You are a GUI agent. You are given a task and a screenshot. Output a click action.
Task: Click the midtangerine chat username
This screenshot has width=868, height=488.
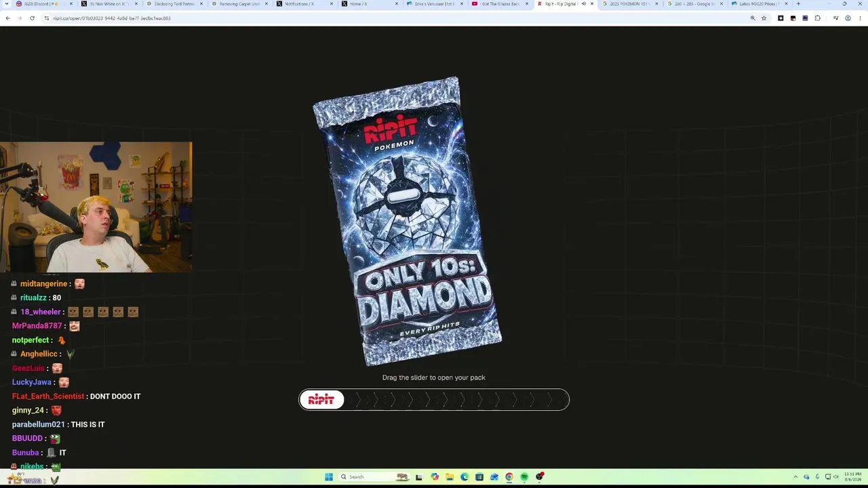(x=44, y=284)
